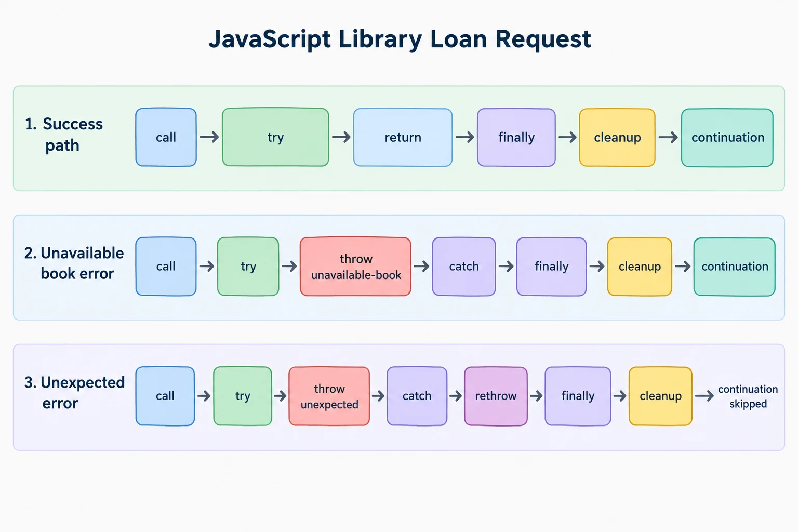Click the 'JavaScript Library Loan Request' title
Viewport: 798px width, 532px height.
point(400,39)
